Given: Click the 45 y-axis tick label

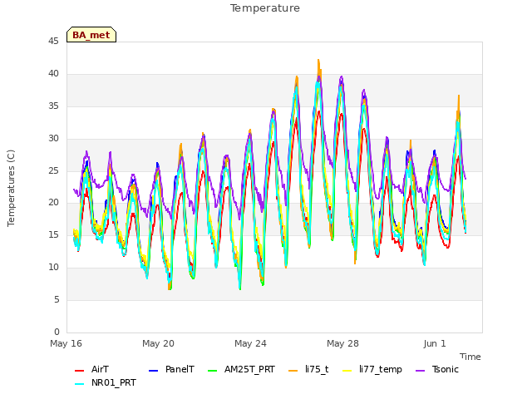Looking at the screenshot, I should click(53, 41).
